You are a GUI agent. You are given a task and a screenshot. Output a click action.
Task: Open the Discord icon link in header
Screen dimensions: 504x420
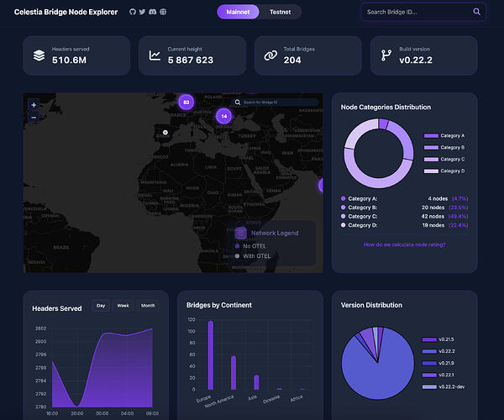(x=153, y=12)
